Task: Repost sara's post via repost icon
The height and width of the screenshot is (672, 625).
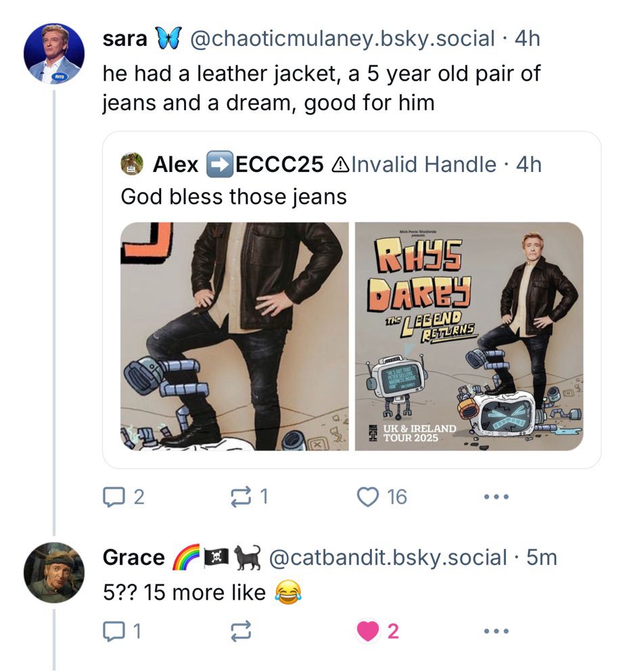Action: pyautogui.click(x=241, y=497)
